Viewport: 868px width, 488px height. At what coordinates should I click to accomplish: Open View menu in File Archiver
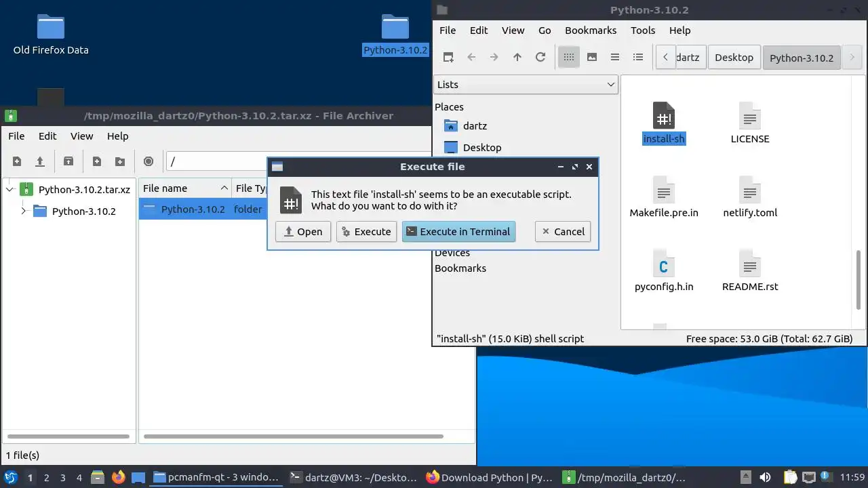coord(81,136)
